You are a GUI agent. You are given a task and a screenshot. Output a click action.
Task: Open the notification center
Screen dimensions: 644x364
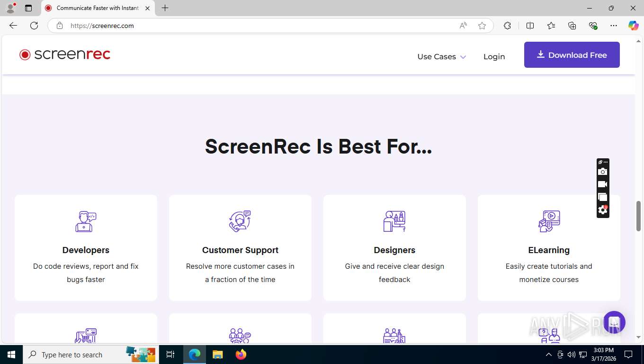coord(628,355)
